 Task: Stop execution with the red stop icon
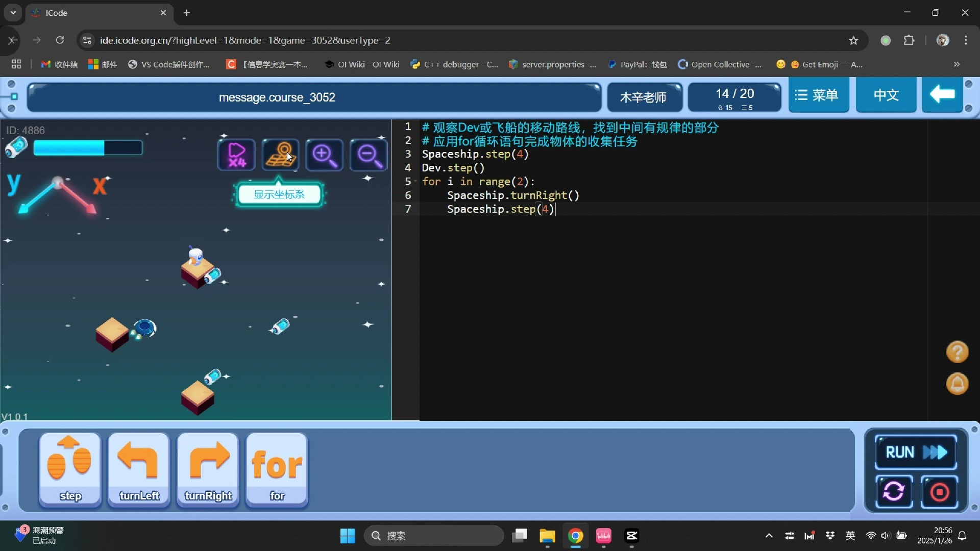pos(940,492)
